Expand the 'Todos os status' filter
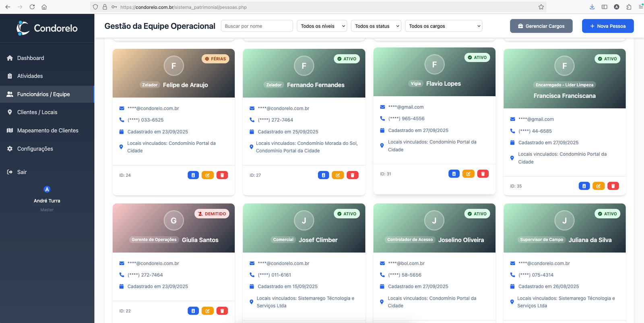 tap(376, 26)
